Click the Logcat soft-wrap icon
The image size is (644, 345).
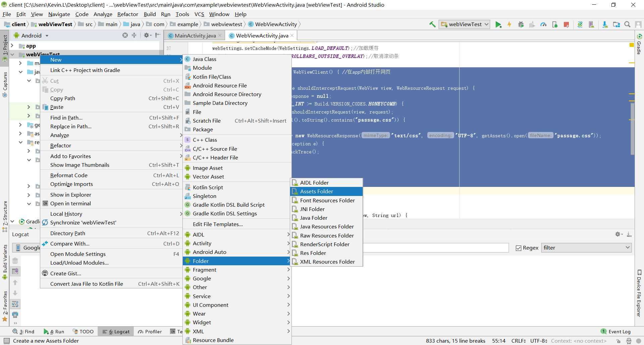click(x=15, y=304)
